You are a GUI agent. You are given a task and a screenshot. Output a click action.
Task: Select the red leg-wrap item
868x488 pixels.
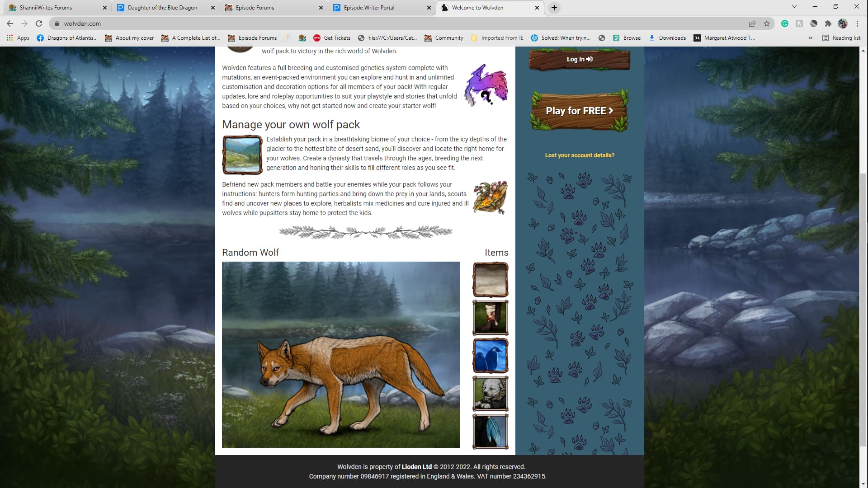click(x=491, y=318)
